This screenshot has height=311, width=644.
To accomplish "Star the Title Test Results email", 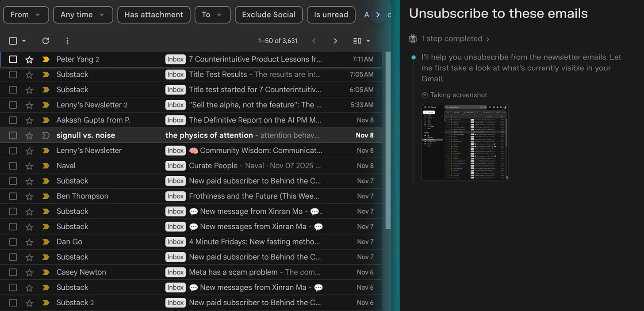I will 29,75.
